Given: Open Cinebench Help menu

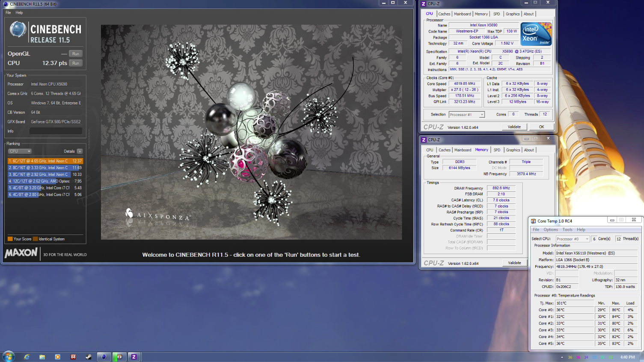Looking at the screenshot, I should tap(19, 12).
